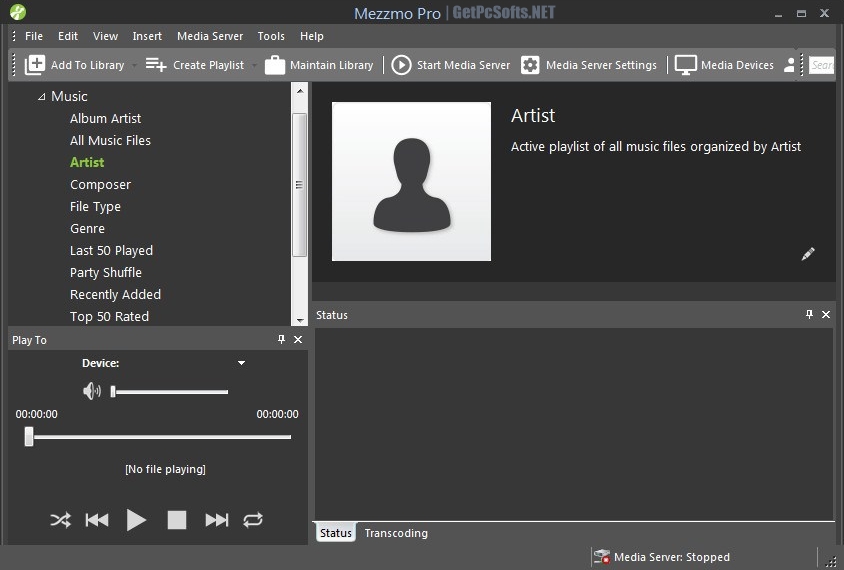Click the Media Server Settings label
The image size is (844, 570).
point(601,65)
